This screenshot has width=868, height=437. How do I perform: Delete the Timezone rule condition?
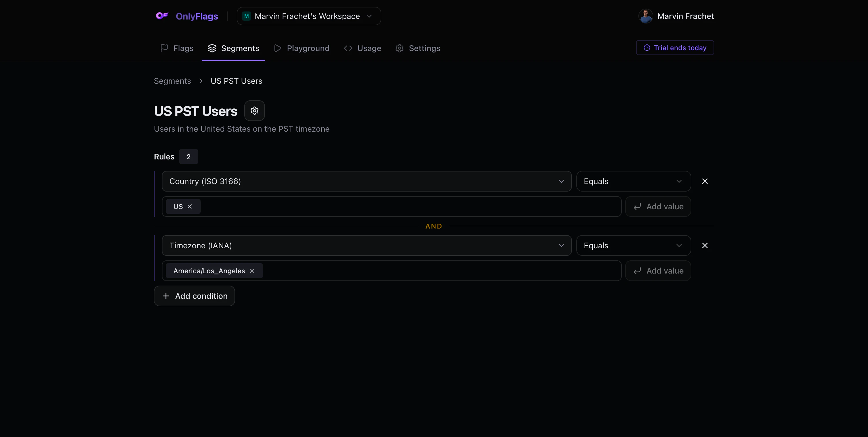point(705,245)
